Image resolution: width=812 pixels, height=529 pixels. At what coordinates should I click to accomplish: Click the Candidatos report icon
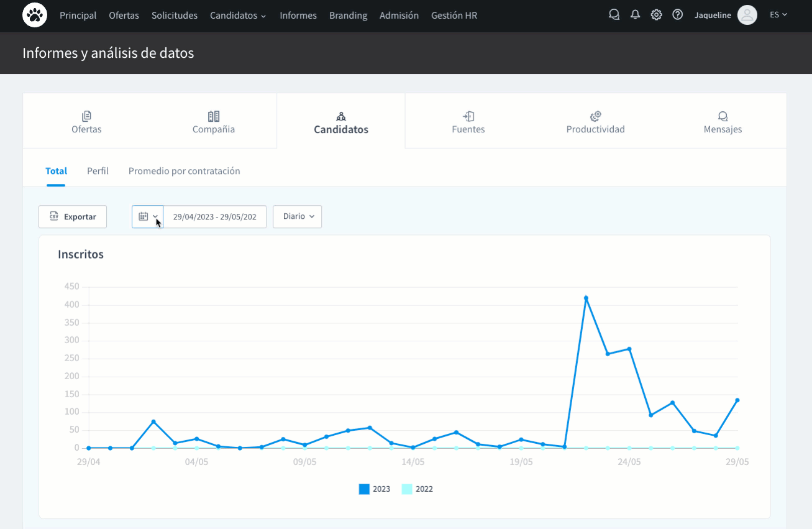coord(340,116)
